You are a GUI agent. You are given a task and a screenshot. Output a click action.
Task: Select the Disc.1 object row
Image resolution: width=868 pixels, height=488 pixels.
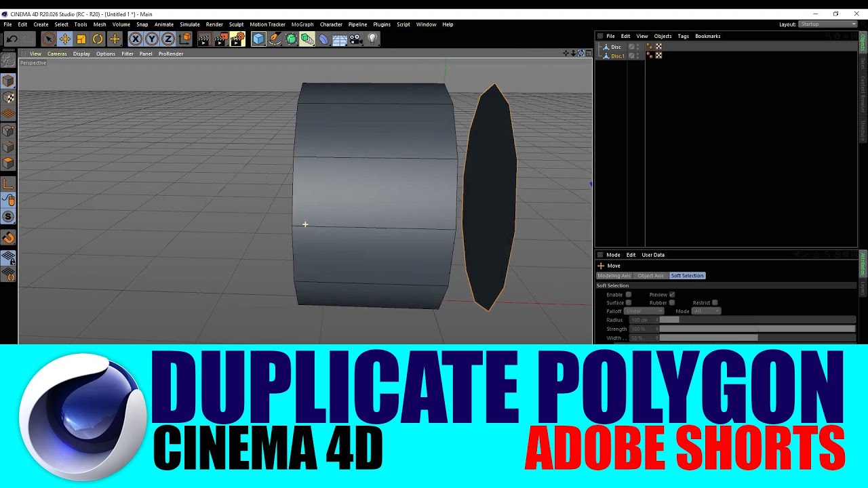(x=617, y=56)
